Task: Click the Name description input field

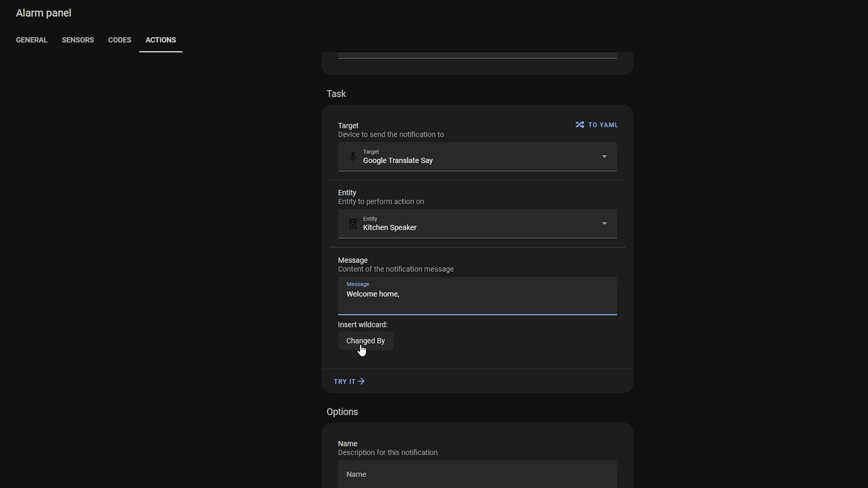Action: tap(477, 474)
